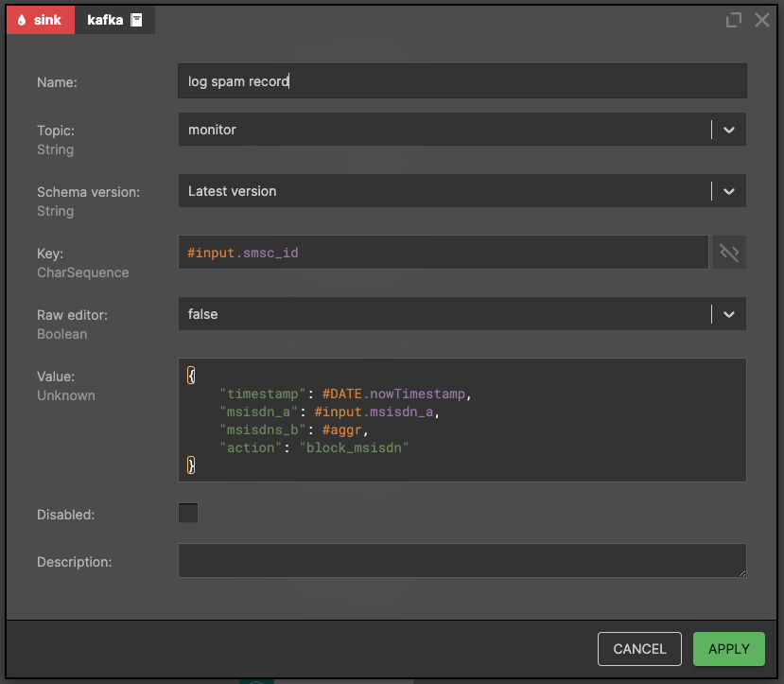Click inside the Value expression editor
The height and width of the screenshot is (684, 784).
(462, 420)
